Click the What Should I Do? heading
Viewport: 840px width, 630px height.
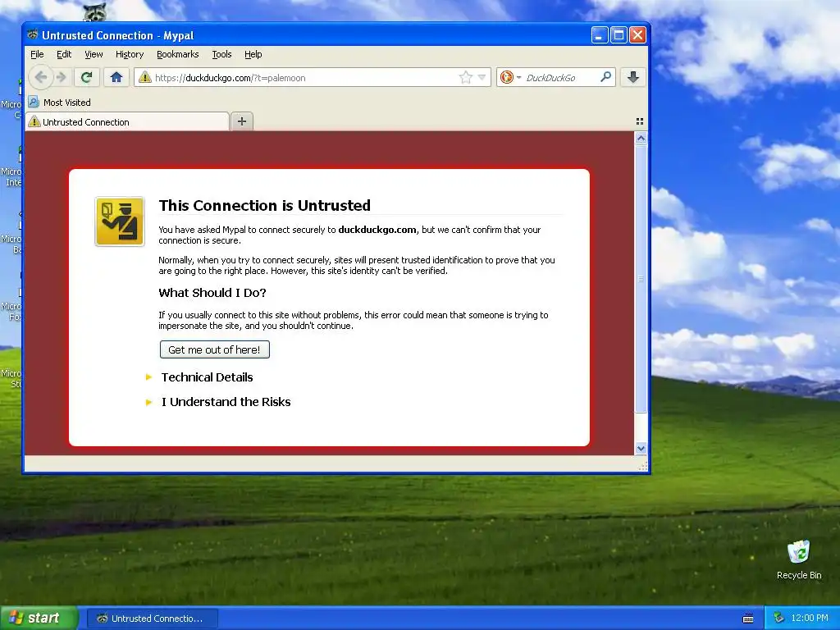coord(212,293)
